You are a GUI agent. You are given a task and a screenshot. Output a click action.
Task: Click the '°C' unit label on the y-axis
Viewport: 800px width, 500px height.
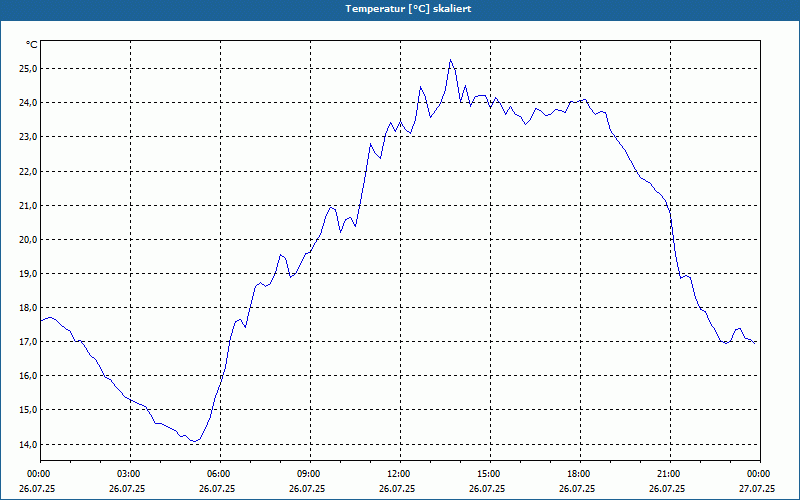(x=32, y=45)
